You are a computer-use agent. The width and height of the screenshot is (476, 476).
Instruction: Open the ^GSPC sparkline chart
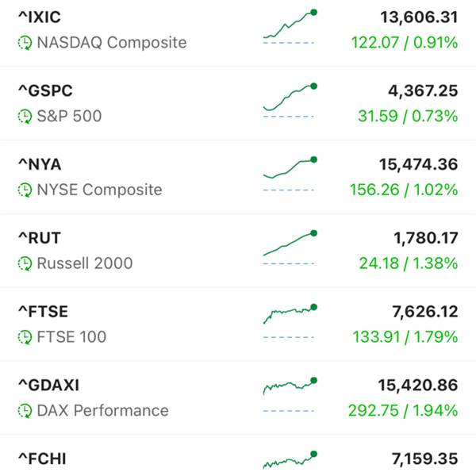coord(289,100)
